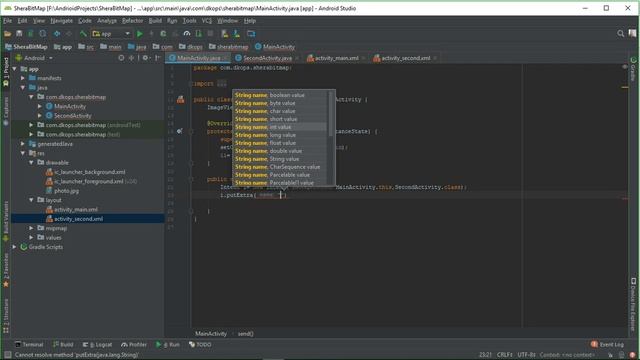Toggle the Favorites side tool tab
The width and height of the screenshot is (640, 360).
pos(6,270)
